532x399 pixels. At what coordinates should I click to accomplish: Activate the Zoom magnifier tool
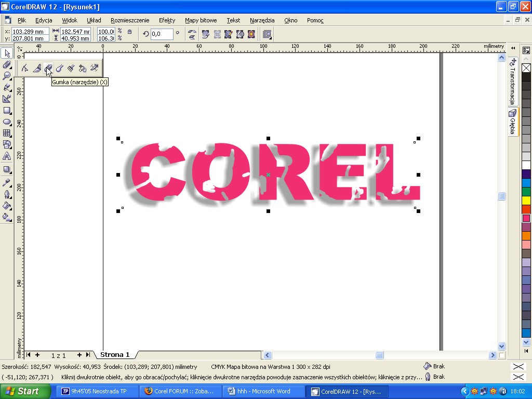pyautogui.click(x=7, y=76)
